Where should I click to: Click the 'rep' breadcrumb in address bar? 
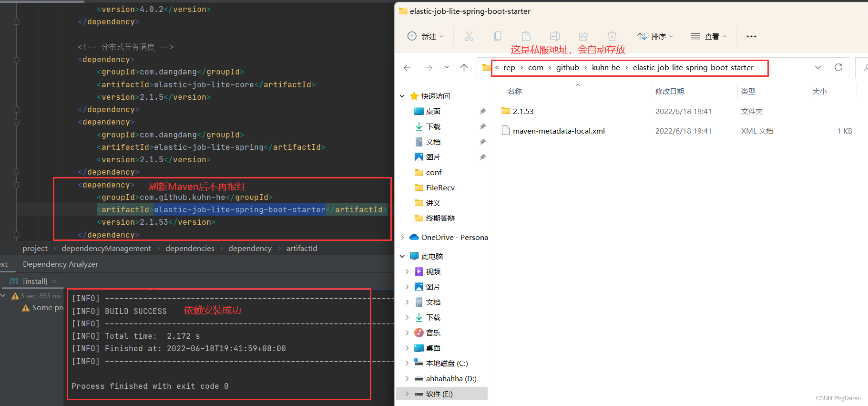(x=509, y=68)
